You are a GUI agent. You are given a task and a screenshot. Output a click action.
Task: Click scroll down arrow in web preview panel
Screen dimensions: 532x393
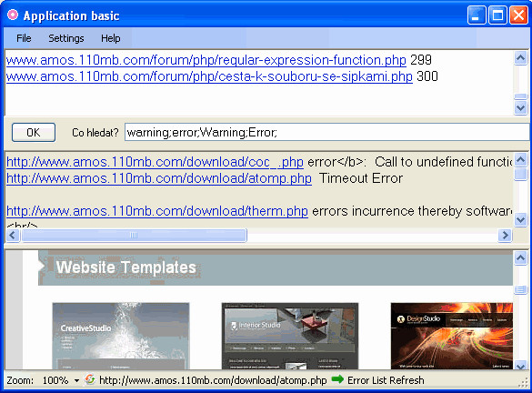(x=520, y=365)
